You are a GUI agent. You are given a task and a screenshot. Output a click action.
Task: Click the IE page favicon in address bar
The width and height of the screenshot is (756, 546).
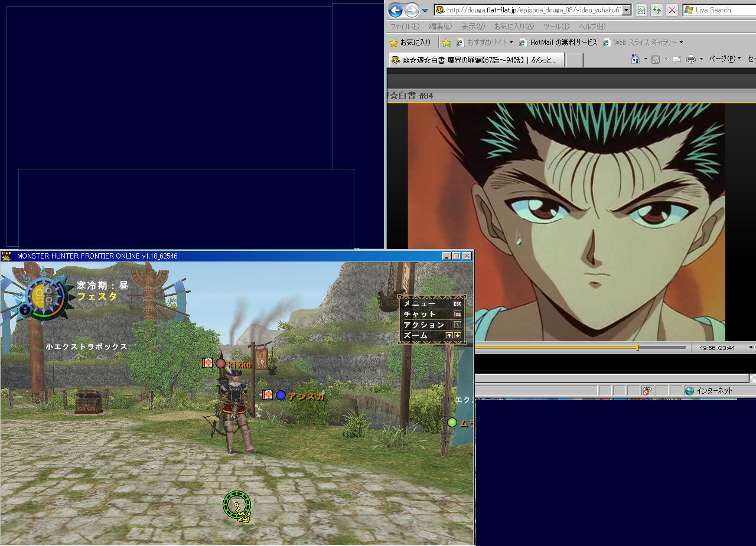(x=440, y=10)
